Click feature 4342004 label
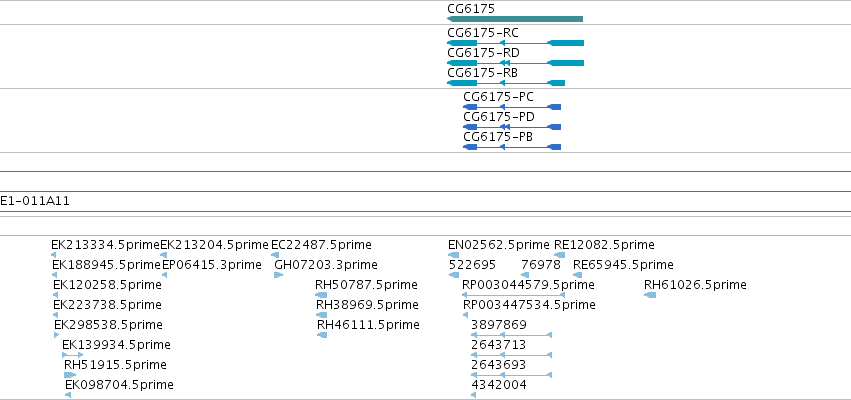The image size is (851, 400). [x=499, y=385]
